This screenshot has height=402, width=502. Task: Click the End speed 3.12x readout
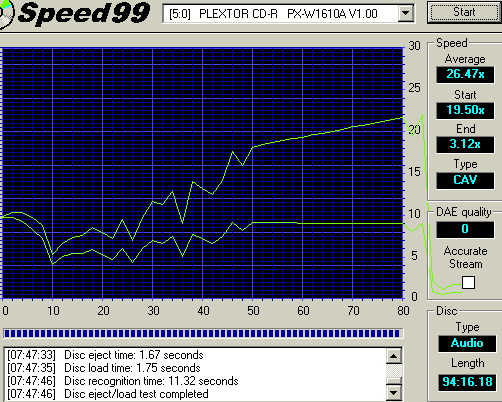(x=465, y=145)
